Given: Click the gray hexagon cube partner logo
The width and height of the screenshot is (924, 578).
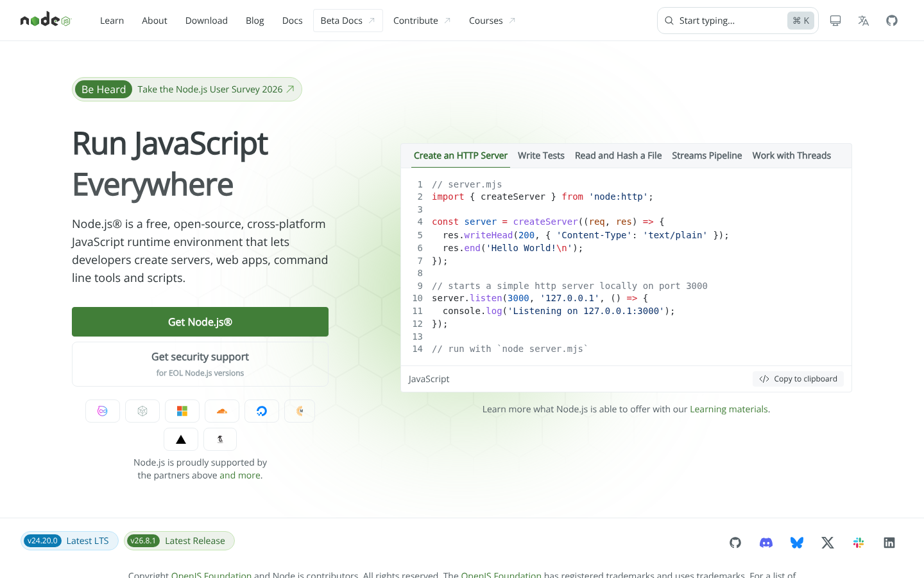Looking at the screenshot, I should pyautogui.click(x=142, y=411).
